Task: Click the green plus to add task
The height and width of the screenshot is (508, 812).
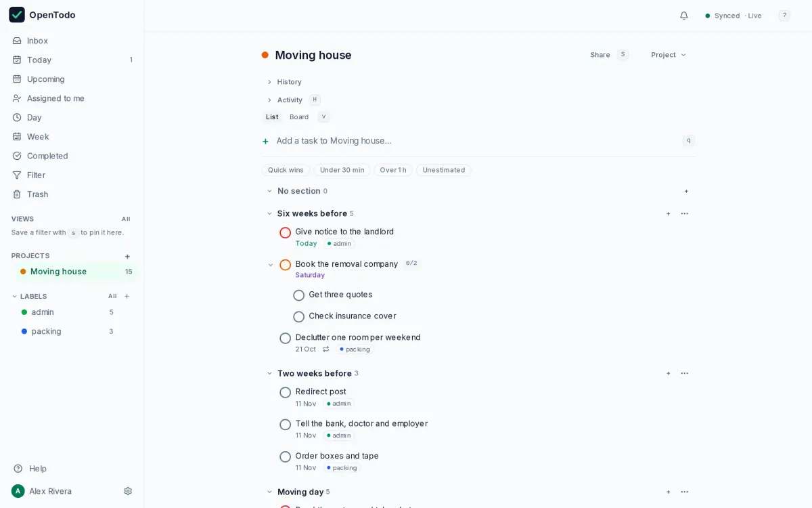Action: 265,141
